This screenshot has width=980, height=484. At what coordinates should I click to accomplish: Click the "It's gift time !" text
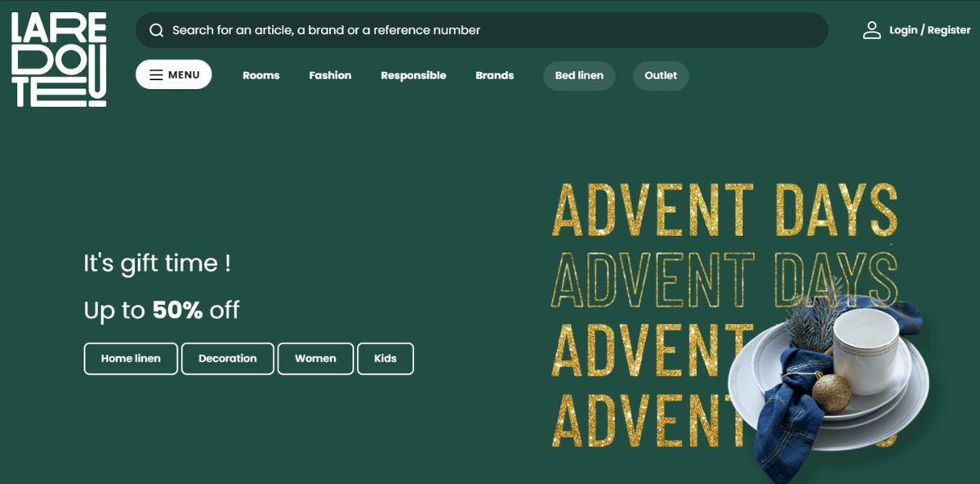tap(157, 264)
